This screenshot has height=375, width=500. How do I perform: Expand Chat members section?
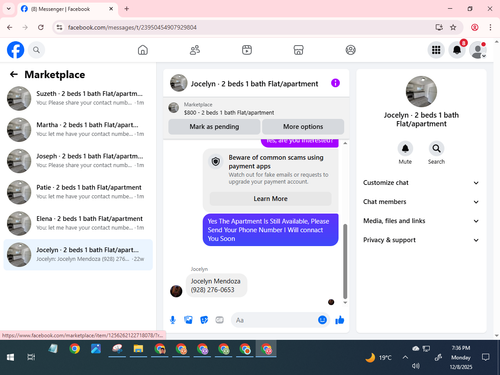coord(421,202)
